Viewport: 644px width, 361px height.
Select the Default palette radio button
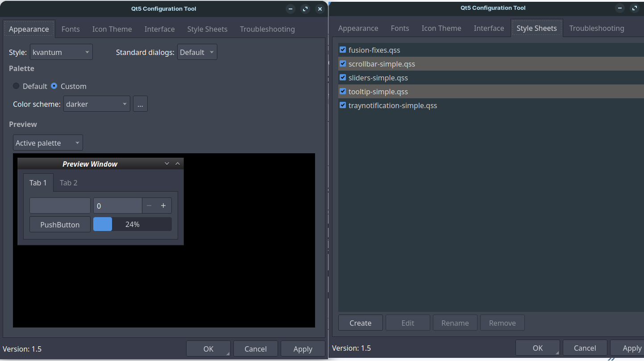click(17, 86)
